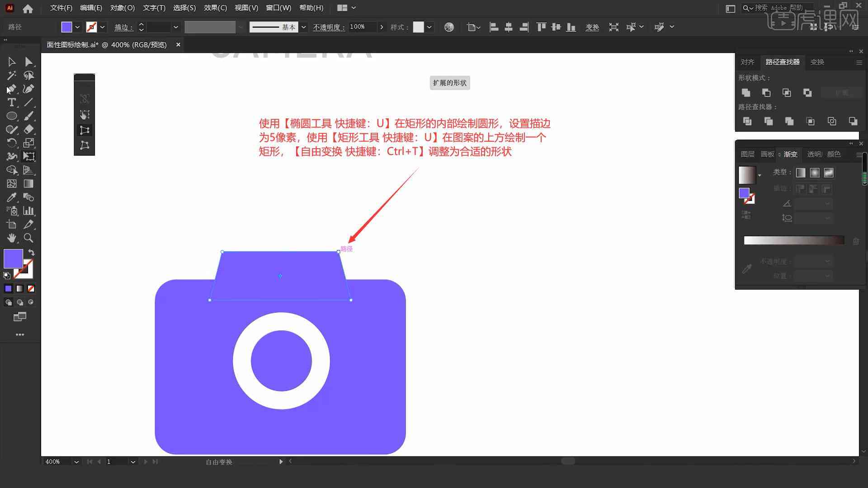Select the Gradient tool in toolbar
This screenshot has height=488, width=868.
(x=28, y=183)
